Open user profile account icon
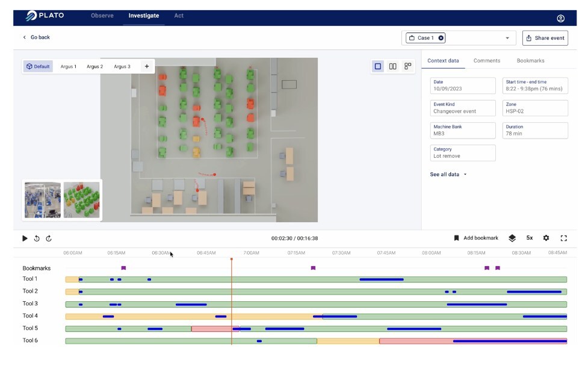This screenshot has height=365, width=588. click(561, 19)
